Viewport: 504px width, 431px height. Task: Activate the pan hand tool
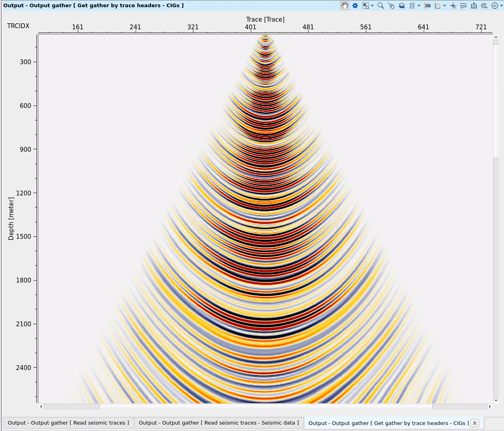point(345,6)
